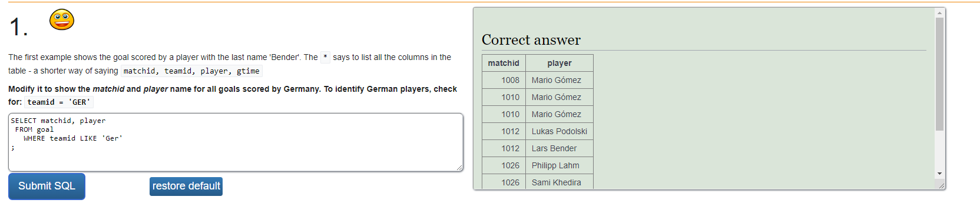The width and height of the screenshot is (980, 213).
Task: Click the teamid = 'GER' code snippet
Action: tap(59, 102)
